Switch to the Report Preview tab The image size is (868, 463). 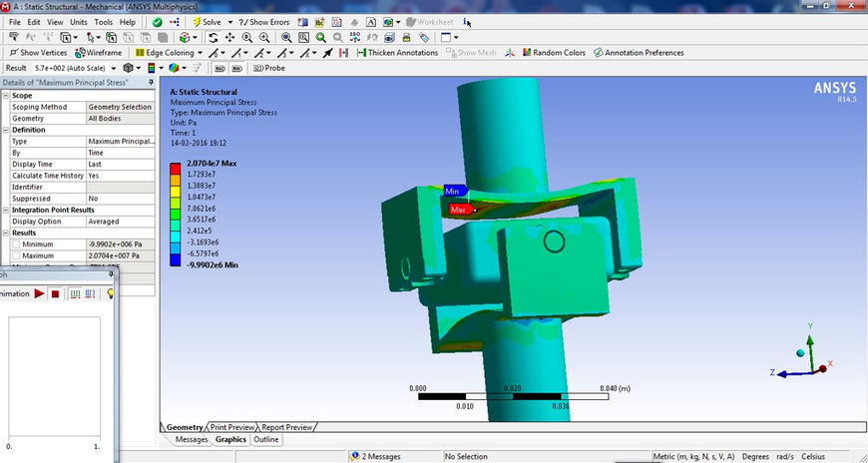(286, 427)
